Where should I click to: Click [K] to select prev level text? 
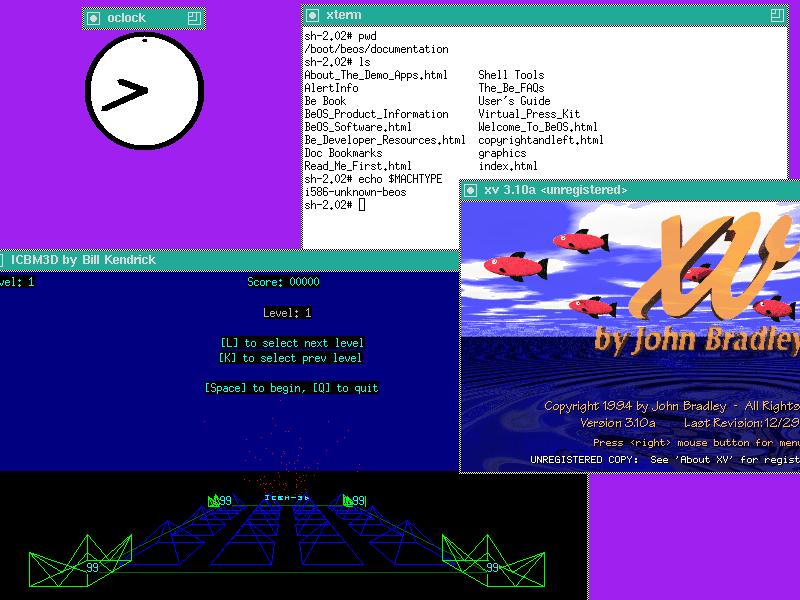(290, 358)
